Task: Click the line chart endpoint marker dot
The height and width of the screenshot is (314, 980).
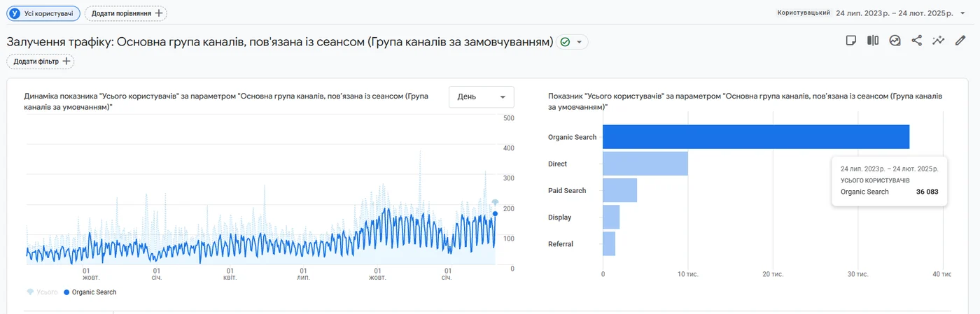Action: point(495,214)
